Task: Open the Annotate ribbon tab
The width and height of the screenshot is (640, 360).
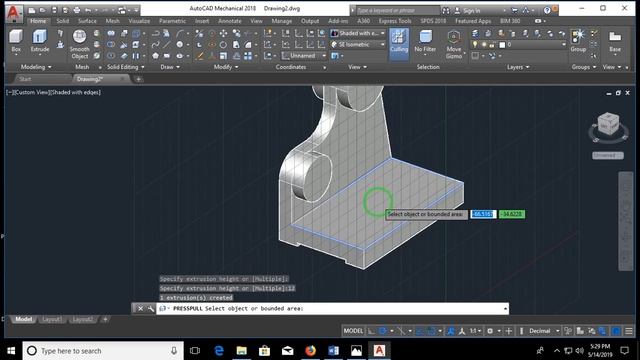Action: pyautogui.click(x=229, y=21)
